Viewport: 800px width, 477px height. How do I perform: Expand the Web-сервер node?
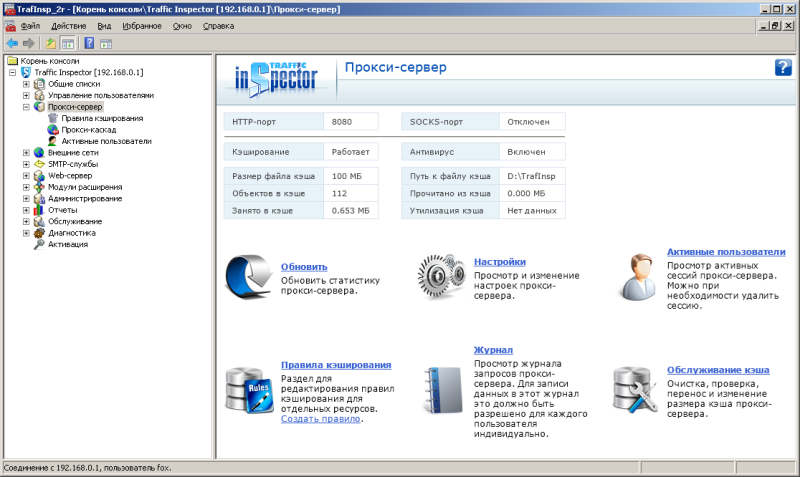tap(26, 175)
